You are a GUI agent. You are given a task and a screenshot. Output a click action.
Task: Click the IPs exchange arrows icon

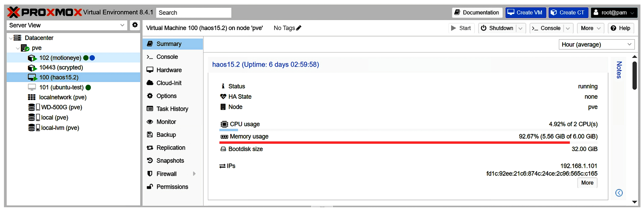click(x=222, y=166)
